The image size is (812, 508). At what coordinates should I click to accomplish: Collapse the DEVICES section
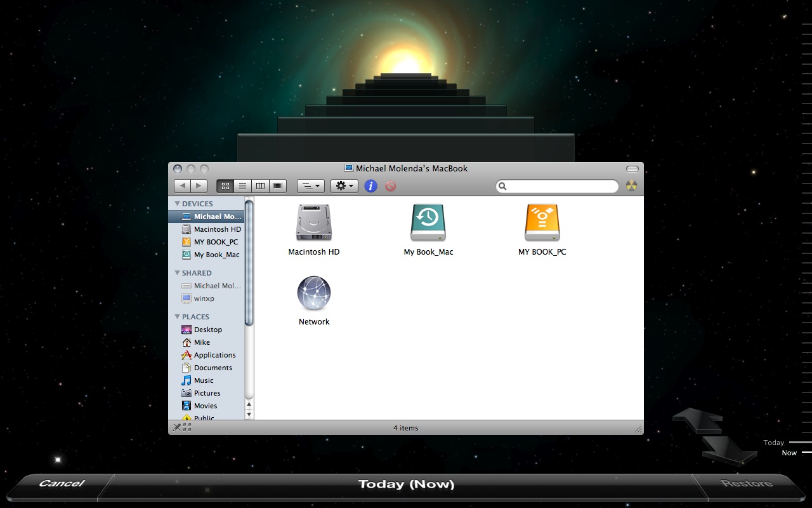pos(178,204)
